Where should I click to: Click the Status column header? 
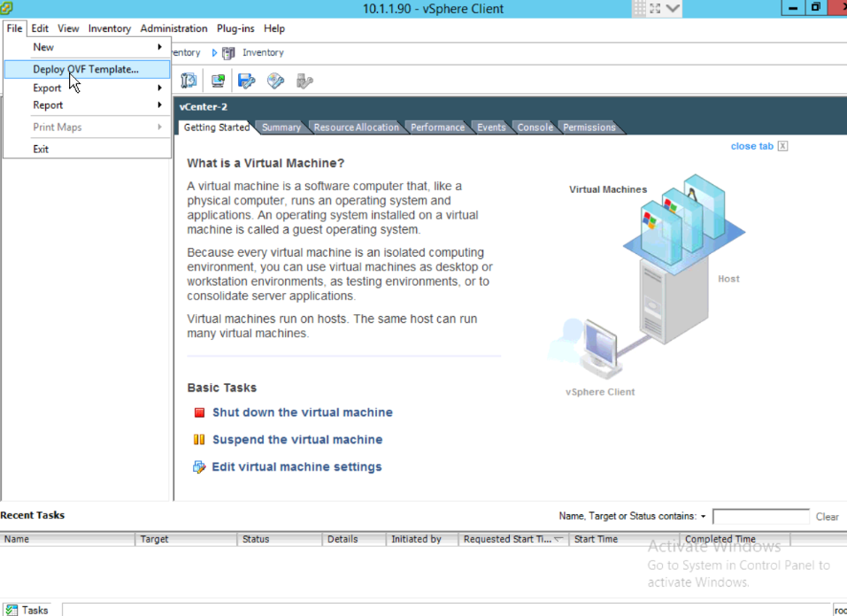[x=280, y=539]
